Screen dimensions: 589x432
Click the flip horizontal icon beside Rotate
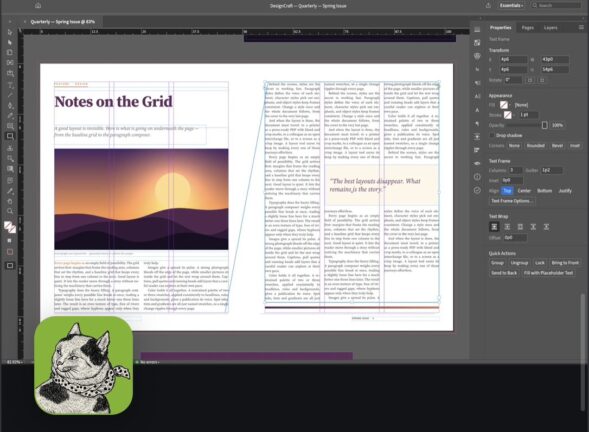point(530,80)
